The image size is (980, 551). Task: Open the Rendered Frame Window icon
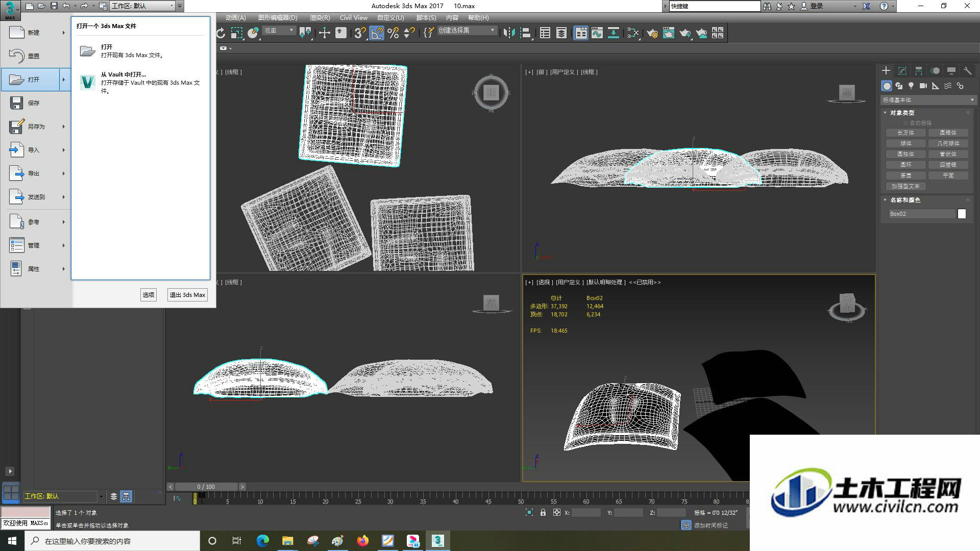(x=668, y=33)
